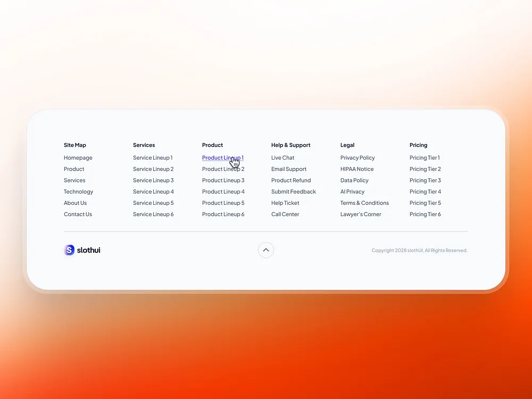Open the HIPAA Notice page
This screenshot has width=532, height=399.
pyautogui.click(x=356, y=169)
